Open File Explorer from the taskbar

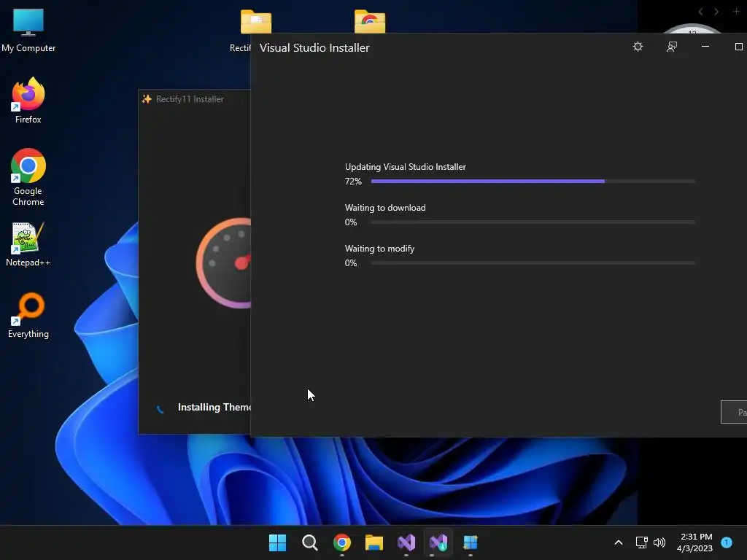point(374,542)
